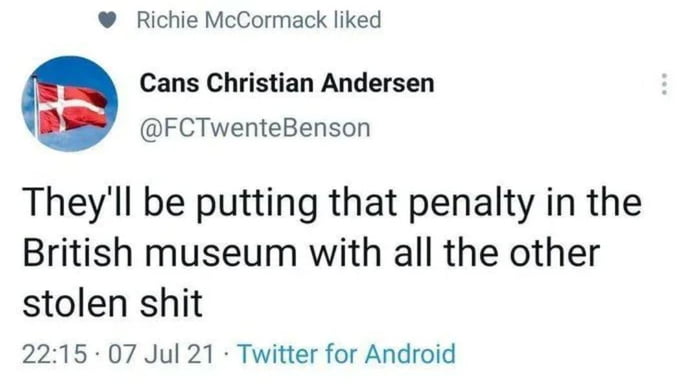
Task: Click the Richie McCormack liked label
Action: (x=259, y=21)
